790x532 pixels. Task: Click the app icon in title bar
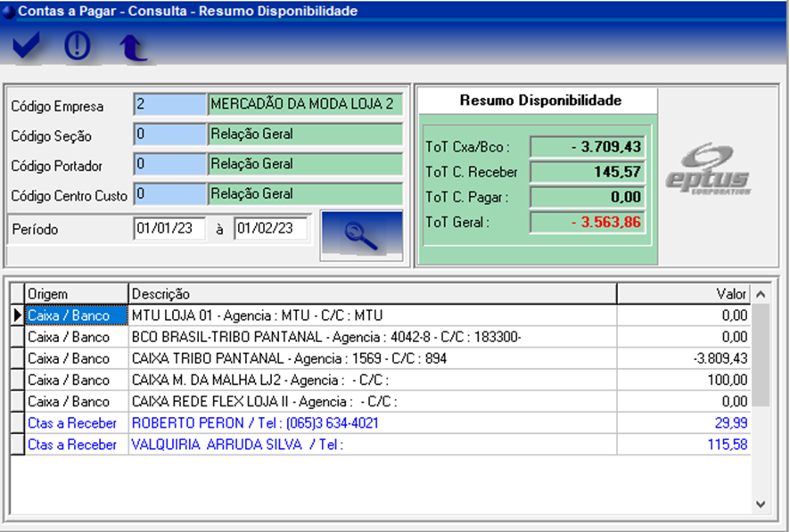(x=8, y=12)
